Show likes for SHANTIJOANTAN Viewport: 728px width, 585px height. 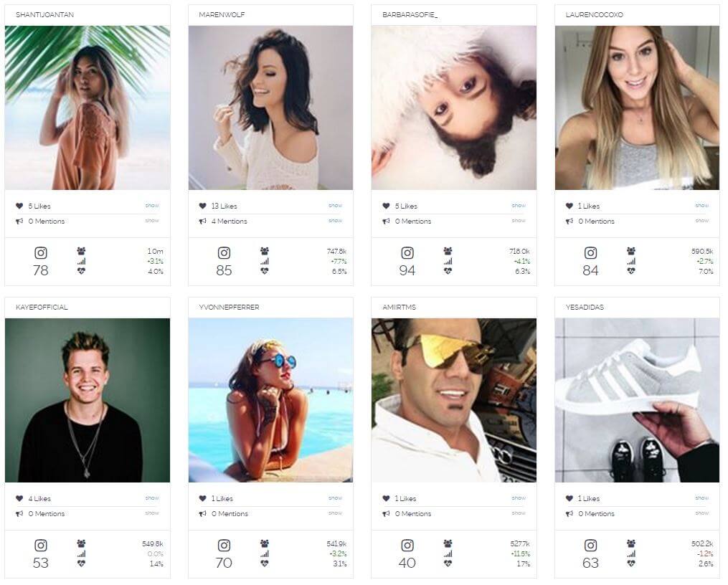tap(152, 205)
